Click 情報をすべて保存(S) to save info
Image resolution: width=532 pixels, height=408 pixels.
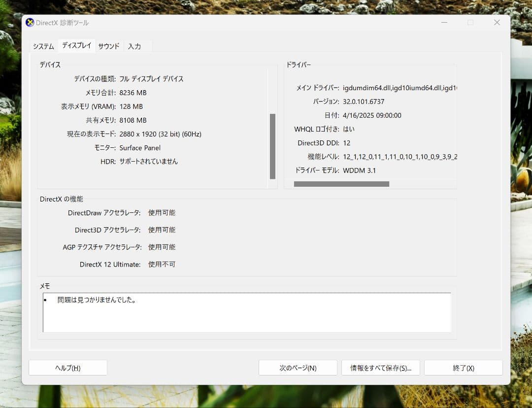pos(380,367)
